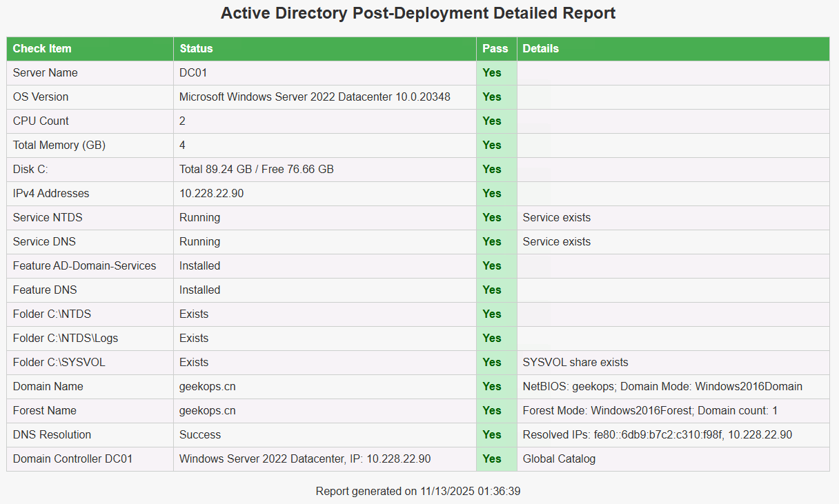Click the "Pass" column header
The height and width of the screenshot is (504, 839).
(x=495, y=48)
